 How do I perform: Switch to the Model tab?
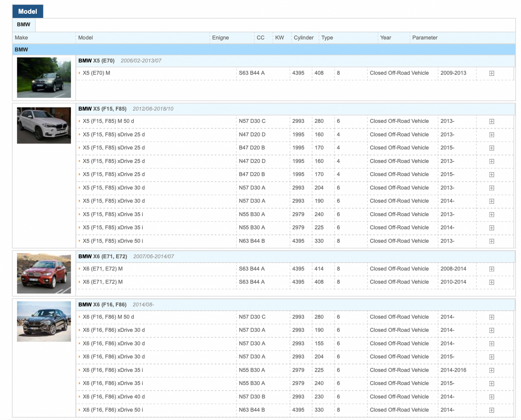coord(28,12)
